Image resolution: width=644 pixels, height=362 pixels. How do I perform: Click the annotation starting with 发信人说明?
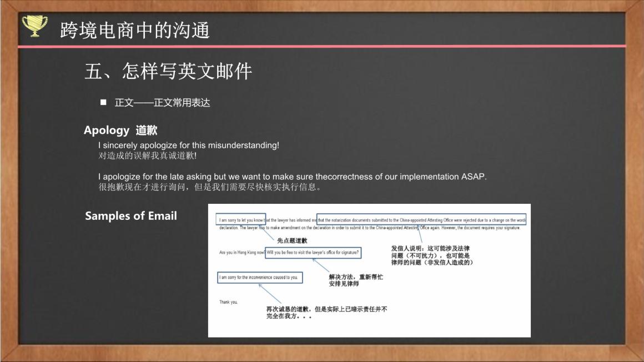click(432, 255)
